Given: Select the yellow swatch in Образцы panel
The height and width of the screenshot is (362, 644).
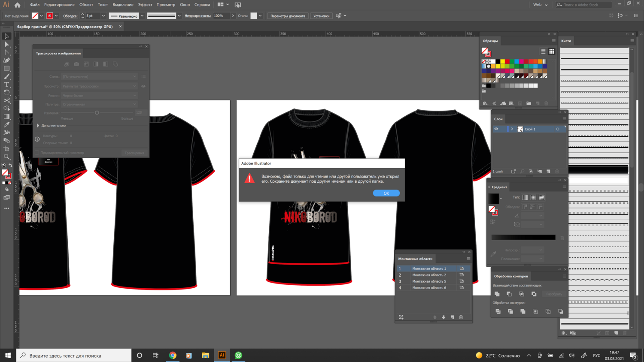Looking at the screenshot, I should pyautogui.click(x=502, y=62).
